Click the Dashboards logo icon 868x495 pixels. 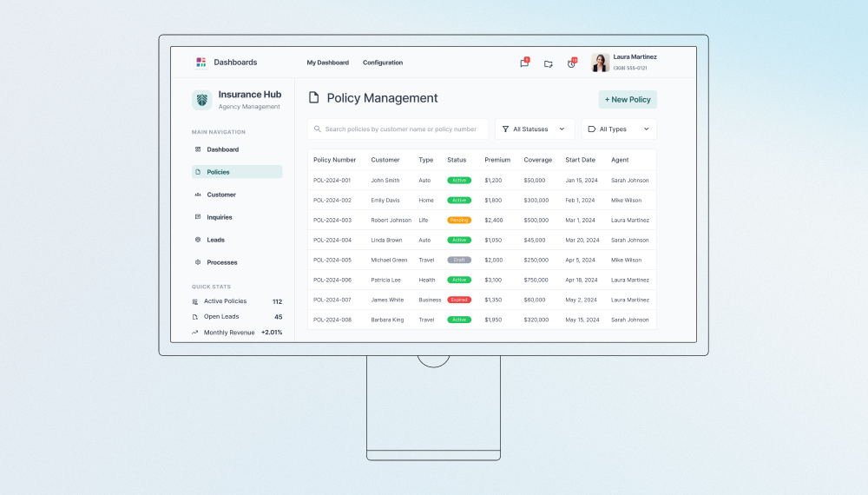(201, 63)
